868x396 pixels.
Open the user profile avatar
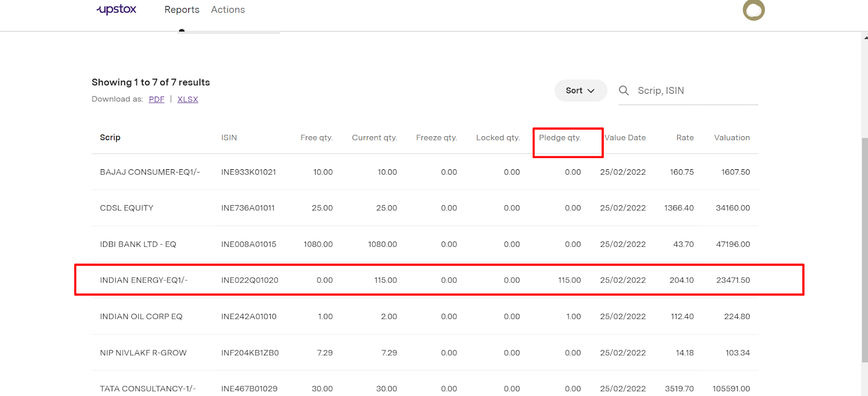pos(754,10)
